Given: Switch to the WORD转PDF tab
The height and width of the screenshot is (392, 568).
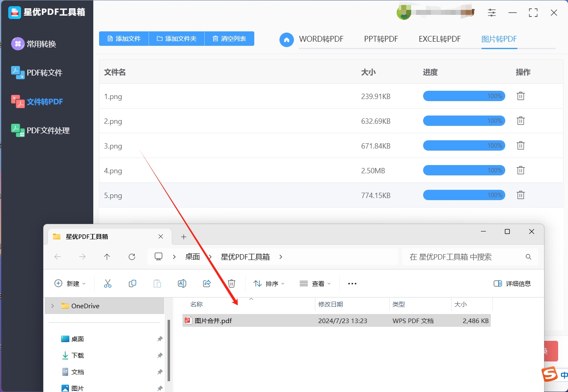Looking at the screenshot, I should (x=321, y=39).
